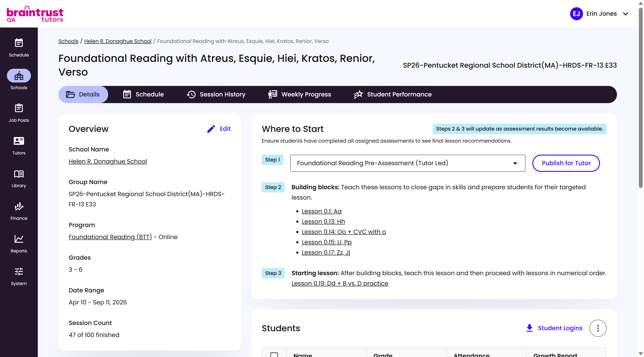Open Lesson 0.19: Dd + B vs. D practice
Viewport: 644px width, 357px height.
pos(340,283)
